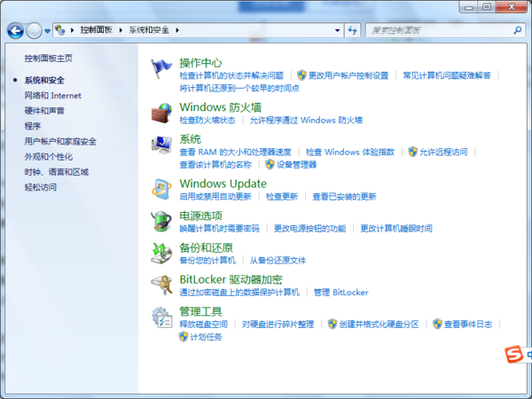Image resolution: width=532 pixels, height=399 pixels.
Task: Select 程序 category in sidebar
Action: 32,126
